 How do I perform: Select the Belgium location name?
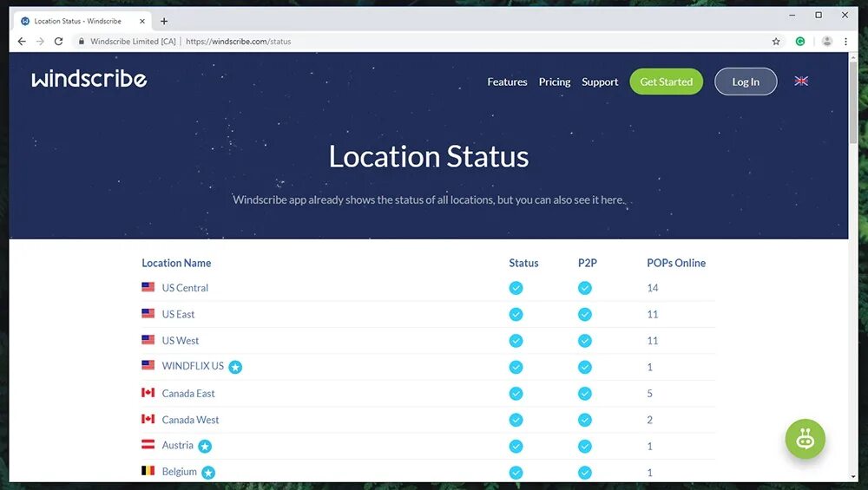(x=180, y=472)
